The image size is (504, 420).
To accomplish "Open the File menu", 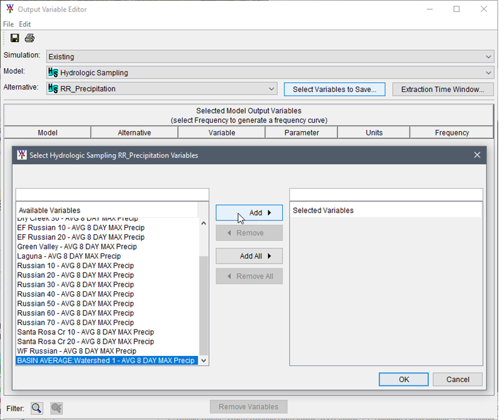I will click(8, 24).
